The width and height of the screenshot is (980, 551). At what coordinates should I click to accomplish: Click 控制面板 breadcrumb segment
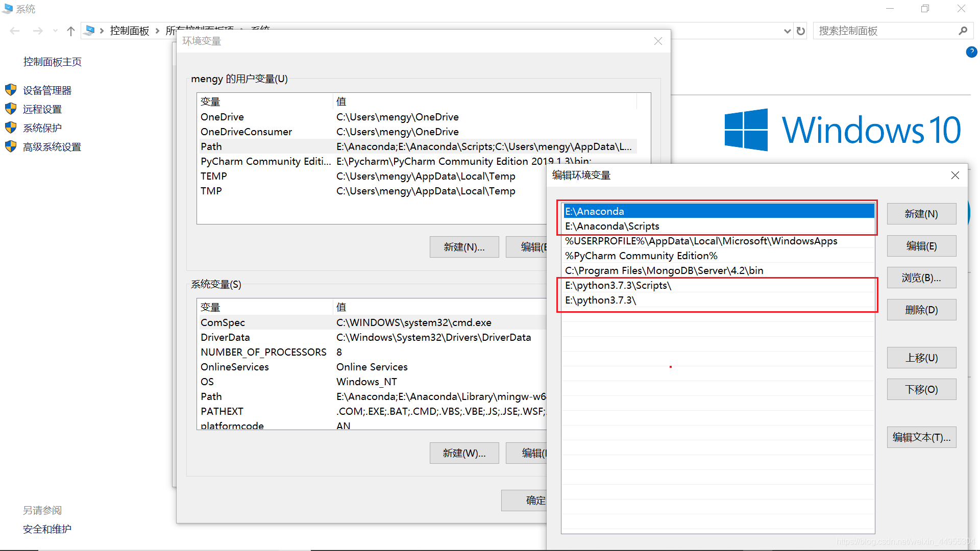[x=129, y=31]
